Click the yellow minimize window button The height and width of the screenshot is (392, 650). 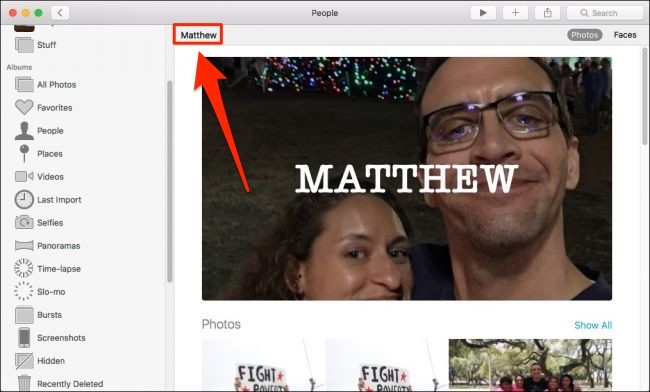(26, 13)
